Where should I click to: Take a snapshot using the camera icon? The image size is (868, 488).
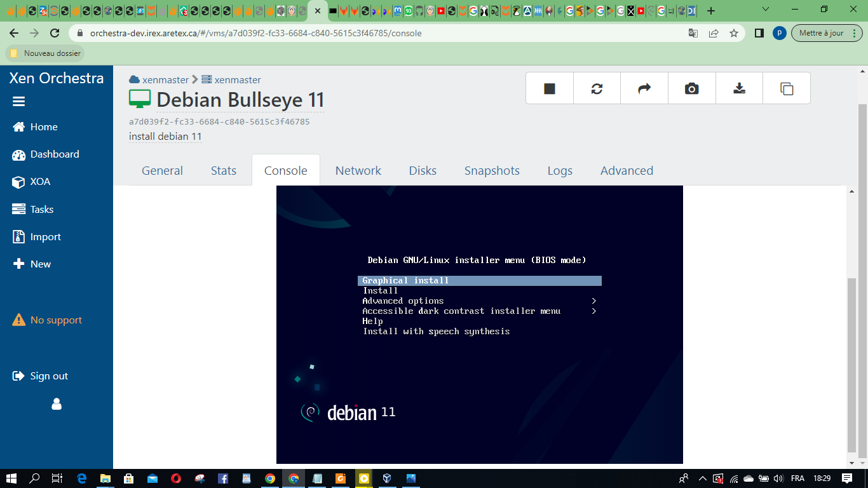(691, 88)
